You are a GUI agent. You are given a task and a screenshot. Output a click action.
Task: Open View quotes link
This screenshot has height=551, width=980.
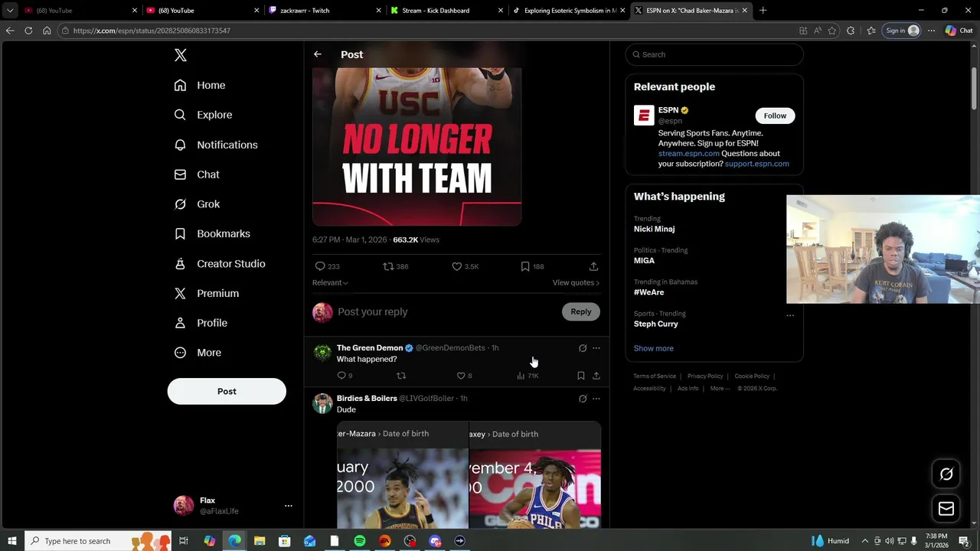click(576, 282)
